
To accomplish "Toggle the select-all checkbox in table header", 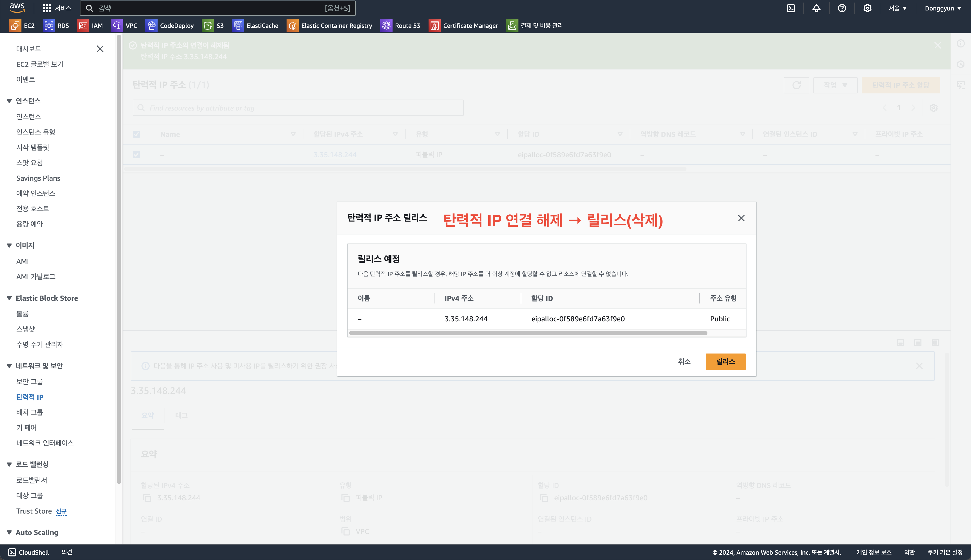I will coord(136,134).
